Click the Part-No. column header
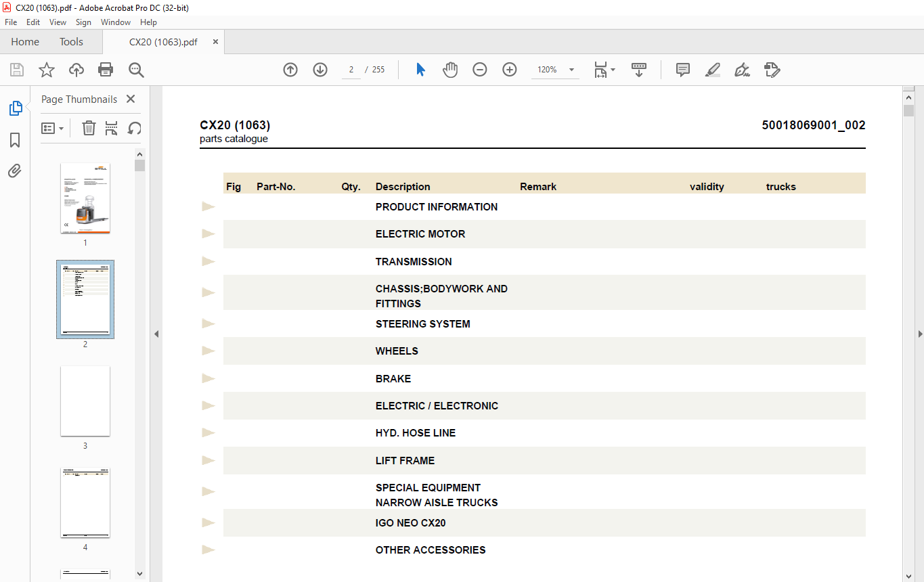The height and width of the screenshot is (582, 924). pyautogui.click(x=276, y=187)
